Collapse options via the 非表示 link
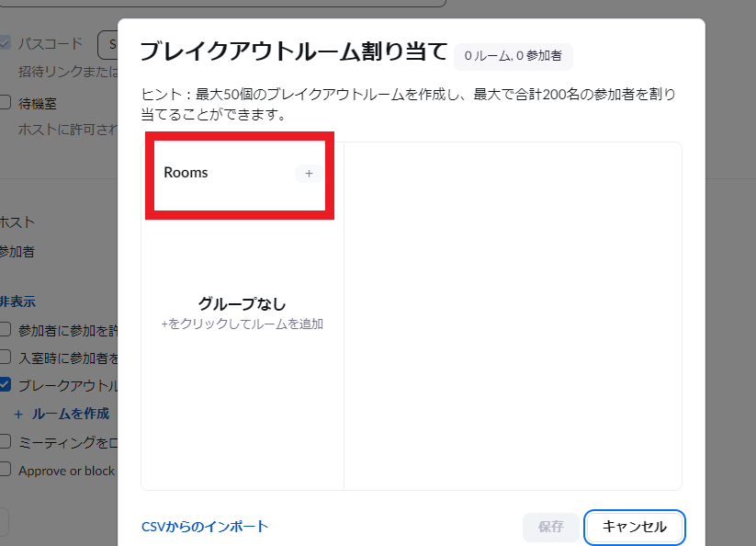Image resolution: width=756 pixels, height=546 pixels. tap(17, 301)
